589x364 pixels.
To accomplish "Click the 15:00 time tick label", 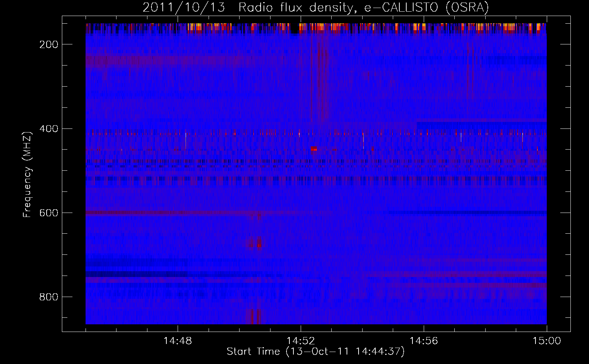I will (547, 341).
